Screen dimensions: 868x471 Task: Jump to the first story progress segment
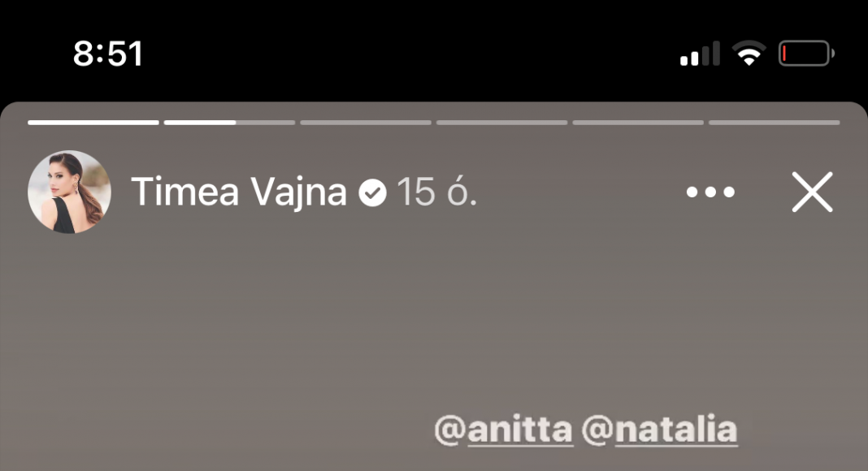coord(93,123)
